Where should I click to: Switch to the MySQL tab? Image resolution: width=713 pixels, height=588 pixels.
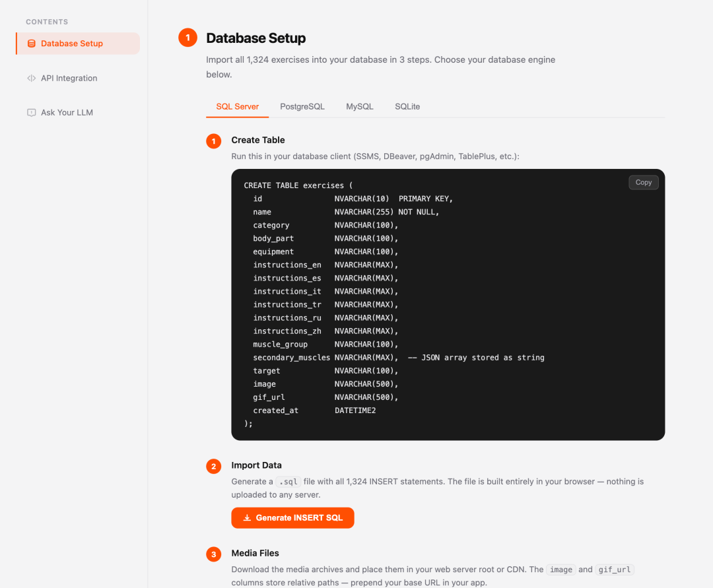360,106
